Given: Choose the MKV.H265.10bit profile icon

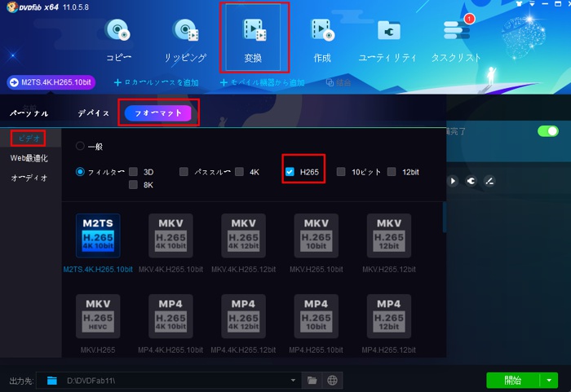Looking at the screenshot, I should (x=316, y=236).
